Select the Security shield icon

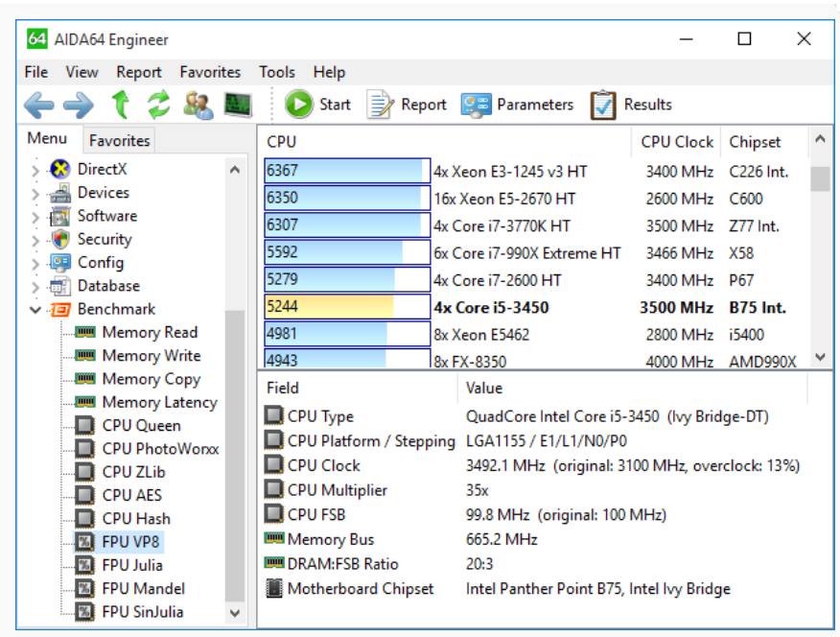[60, 240]
